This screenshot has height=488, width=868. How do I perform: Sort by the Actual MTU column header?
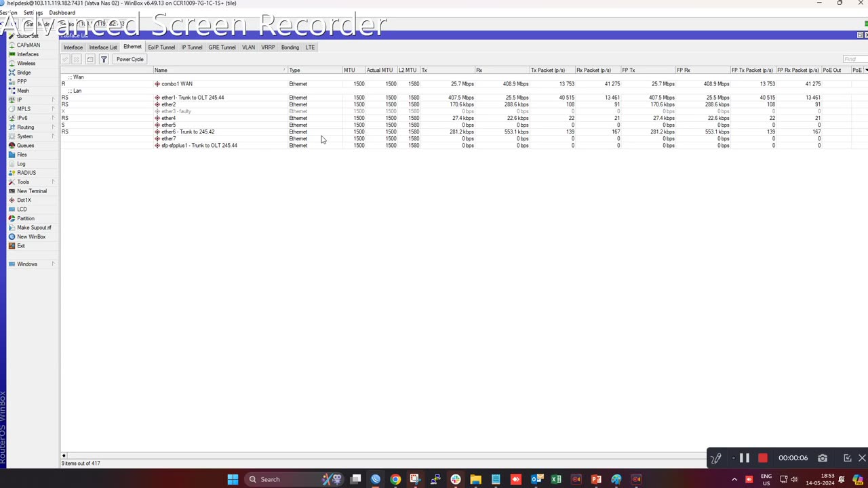click(380, 70)
